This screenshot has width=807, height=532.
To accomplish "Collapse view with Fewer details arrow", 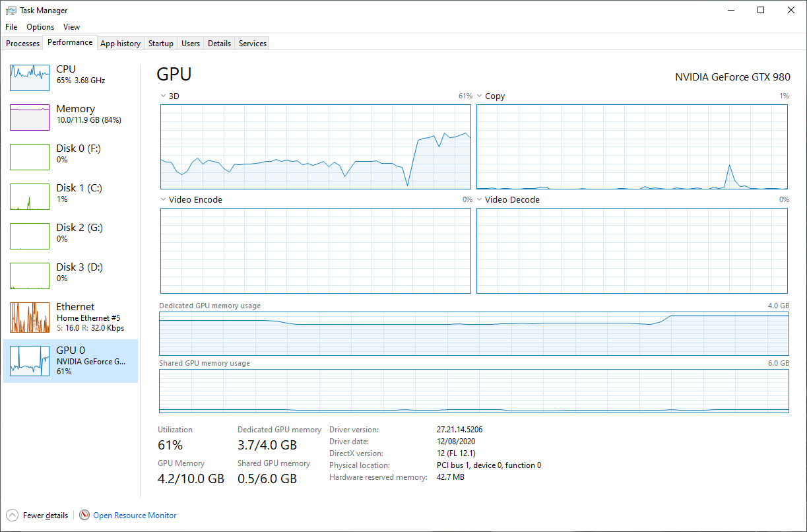I will click(12, 515).
